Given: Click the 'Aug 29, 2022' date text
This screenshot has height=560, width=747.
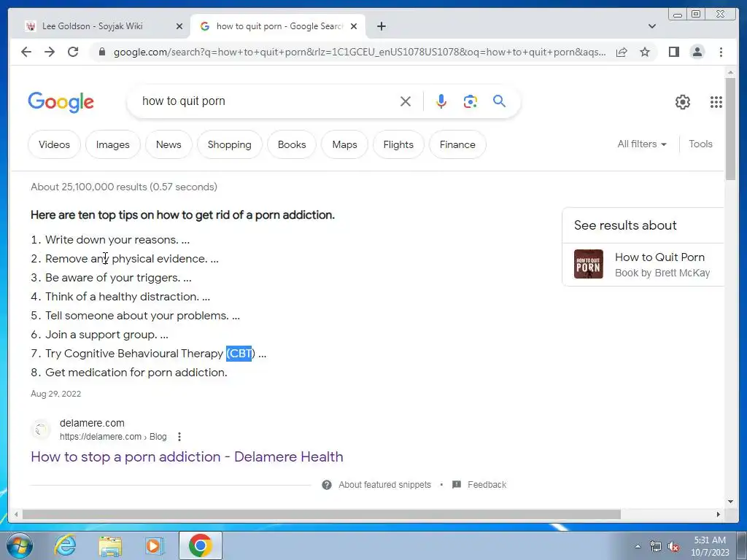Looking at the screenshot, I should coord(55,394).
